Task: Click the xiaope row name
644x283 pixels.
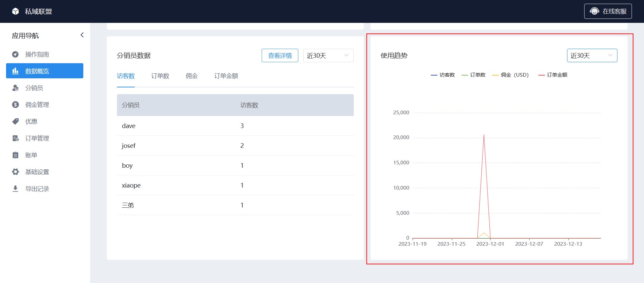Action: pyautogui.click(x=131, y=186)
